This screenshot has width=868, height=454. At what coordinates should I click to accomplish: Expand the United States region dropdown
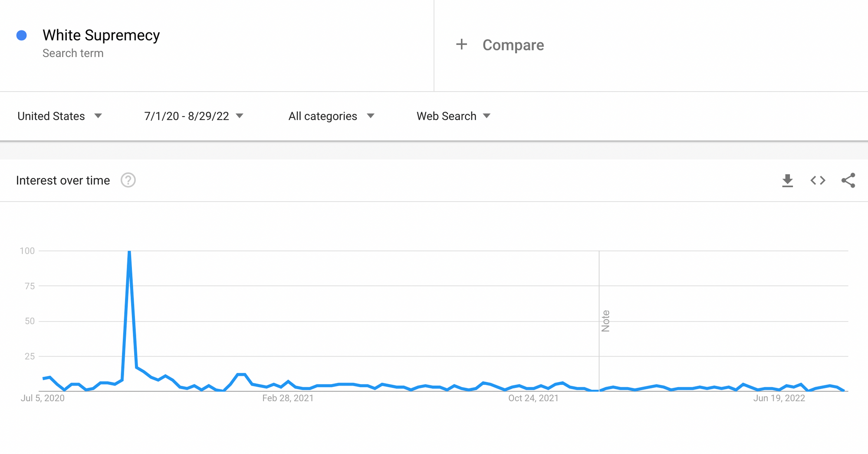[59, 116]
